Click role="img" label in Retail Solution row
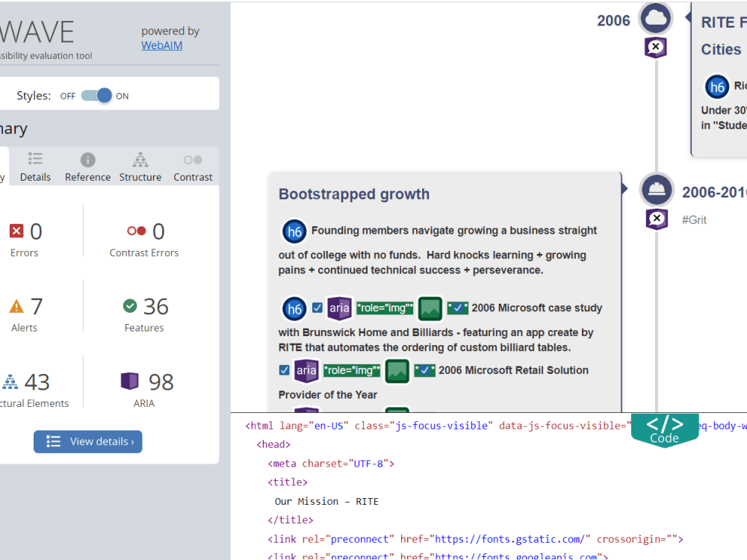Image resolution: width=747 pixels, height=560 pixels. tap(352, 370)
